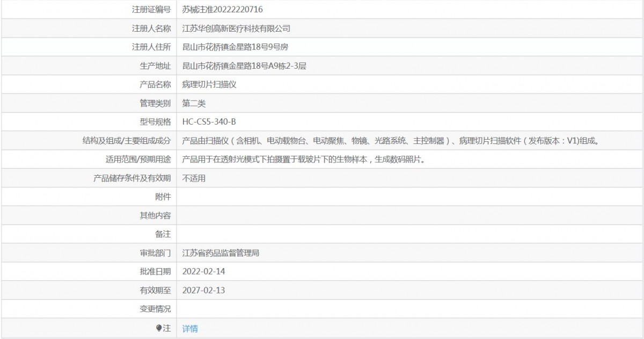Click the 产品名称 row label
Screen dimensions: 644x339
[155, 84]
